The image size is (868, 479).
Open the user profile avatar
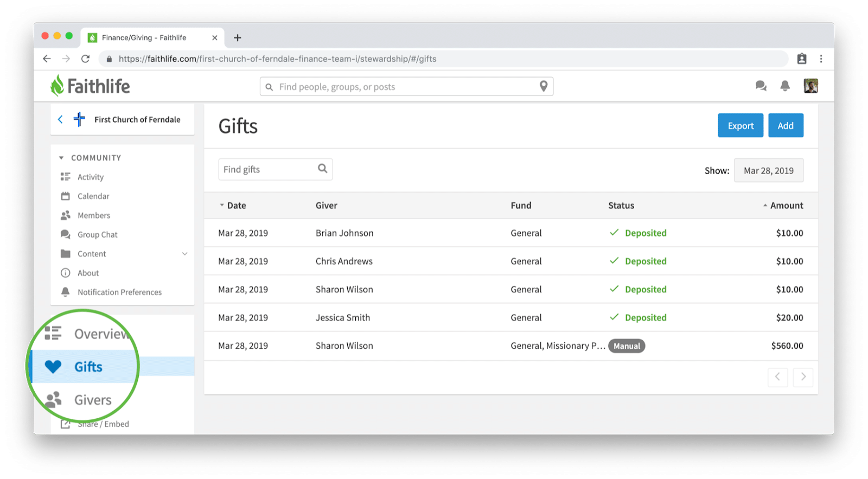(x=811, y=86)
